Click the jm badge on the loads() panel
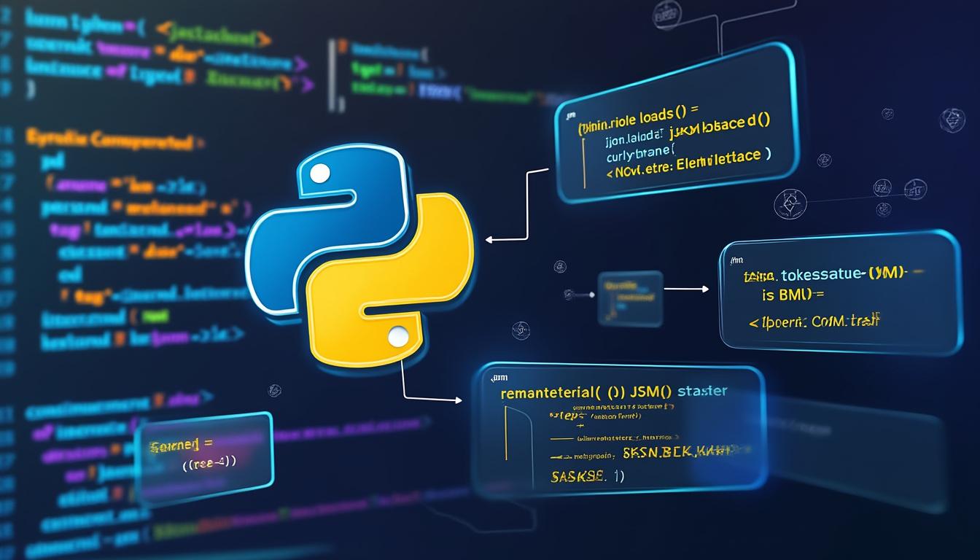Image resolution: width=980 pixels, height=560 pixels. pyautogui.click(x=573, y=113)
